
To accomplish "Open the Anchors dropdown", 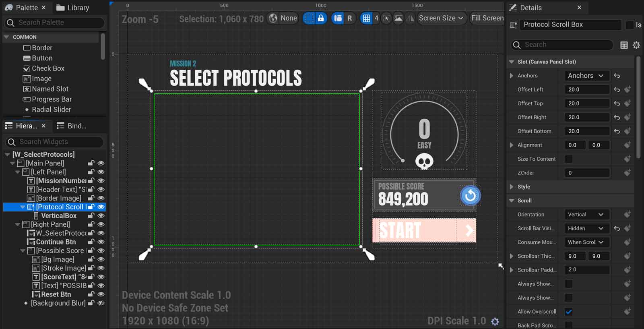I will (x=586, y=76).
